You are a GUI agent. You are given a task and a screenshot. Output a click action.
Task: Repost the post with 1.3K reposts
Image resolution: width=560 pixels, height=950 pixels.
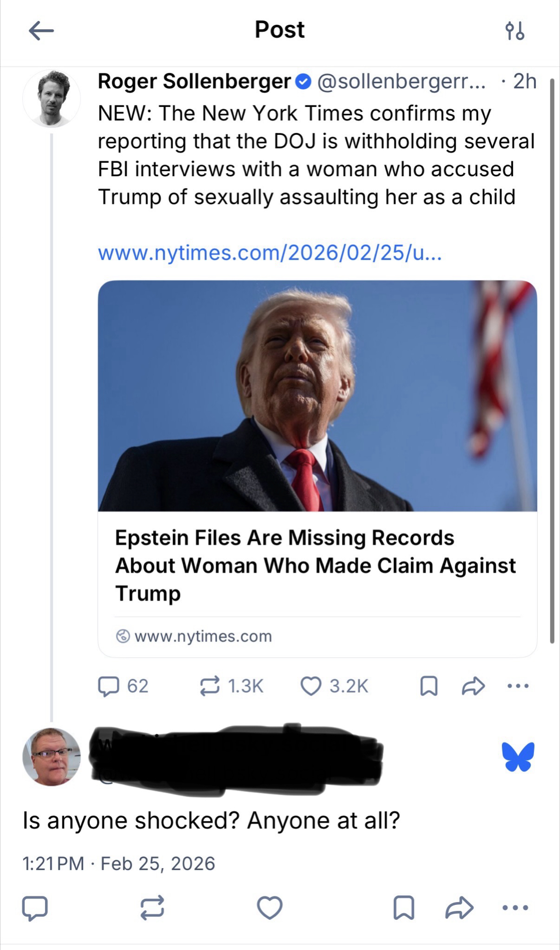210,686
